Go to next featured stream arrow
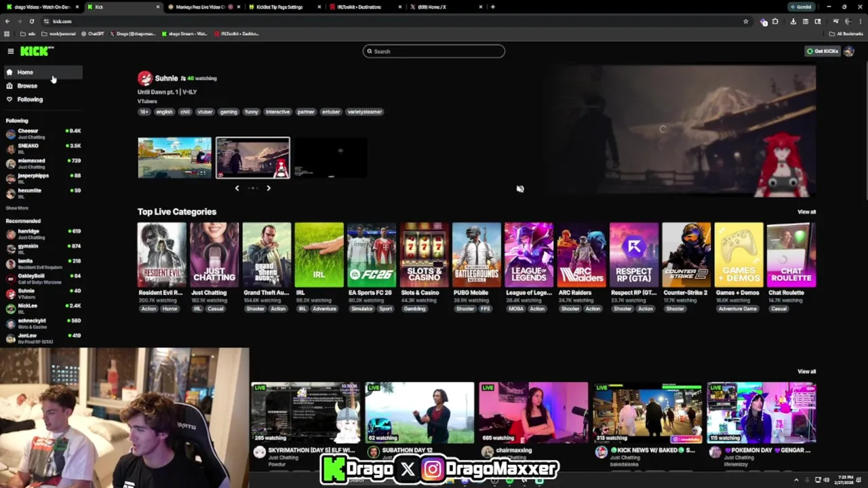Image resolution: width=868 pixels, height=488 pixels. pyautogui.click(x=269, y=188)
